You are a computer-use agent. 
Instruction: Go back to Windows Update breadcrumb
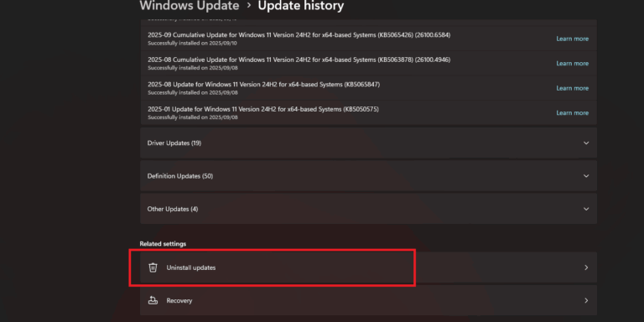(190, 6)
